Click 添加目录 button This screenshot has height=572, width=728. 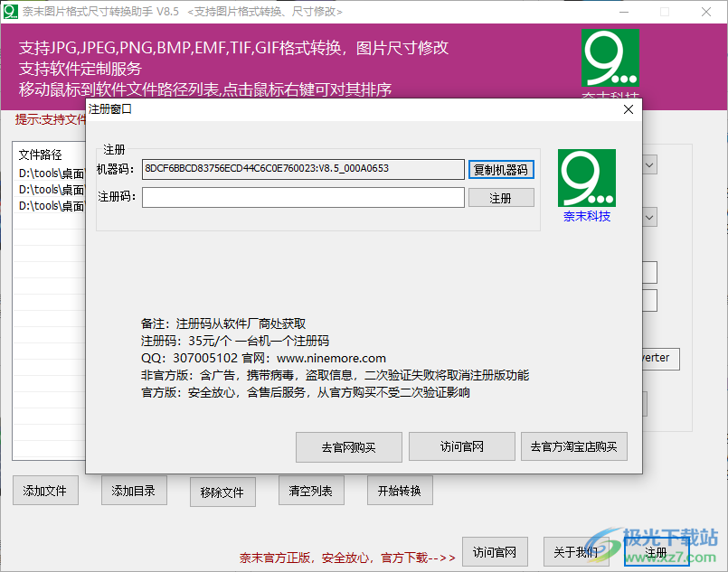[x=134, y=491]
